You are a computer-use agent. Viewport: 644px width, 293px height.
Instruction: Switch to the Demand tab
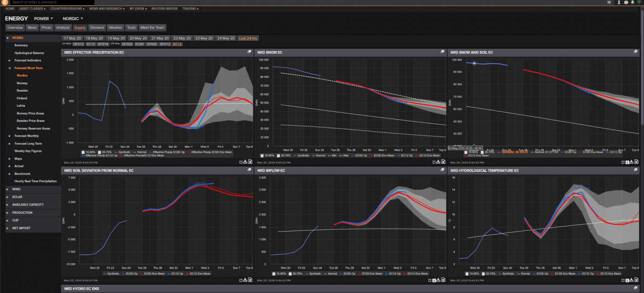97,27
